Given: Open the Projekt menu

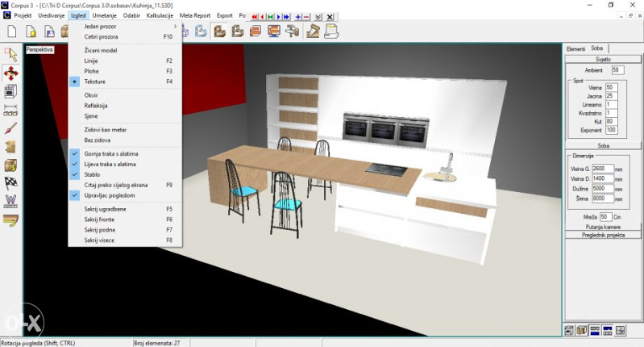Looking at the screenshot, I should coord(23,15).
